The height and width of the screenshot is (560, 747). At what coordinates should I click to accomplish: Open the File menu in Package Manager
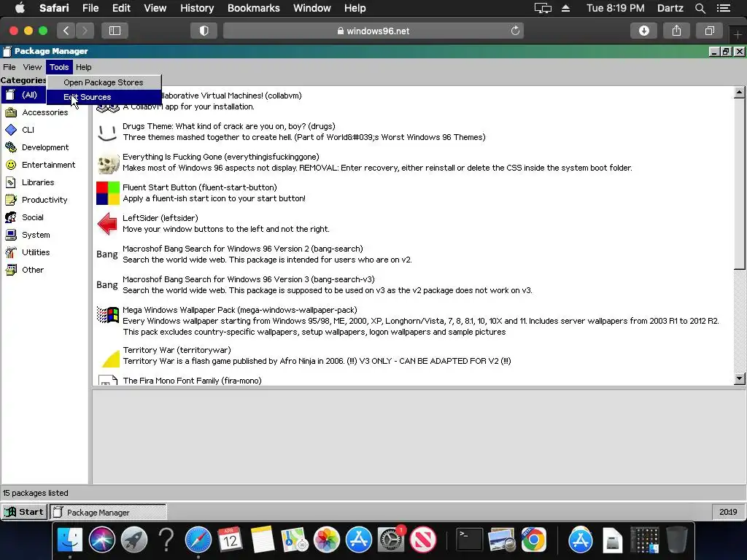[9, 67]
